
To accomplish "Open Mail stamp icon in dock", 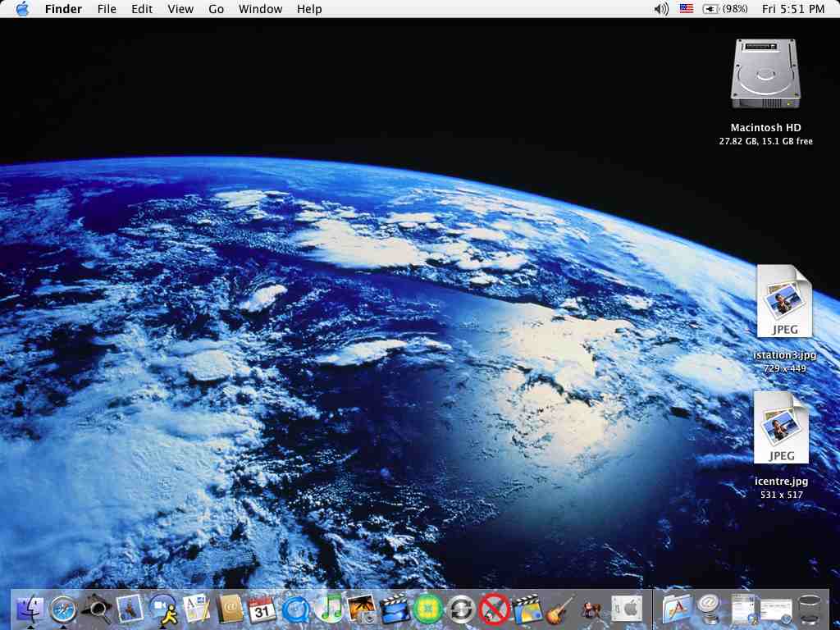I will click(130, 609).
